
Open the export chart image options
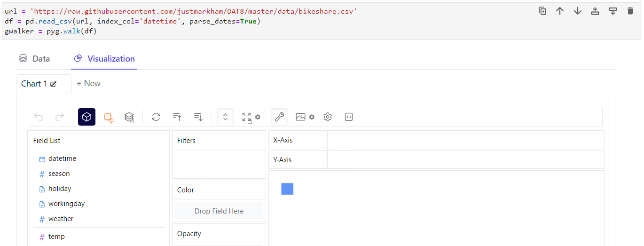click(x=305, y=117)
